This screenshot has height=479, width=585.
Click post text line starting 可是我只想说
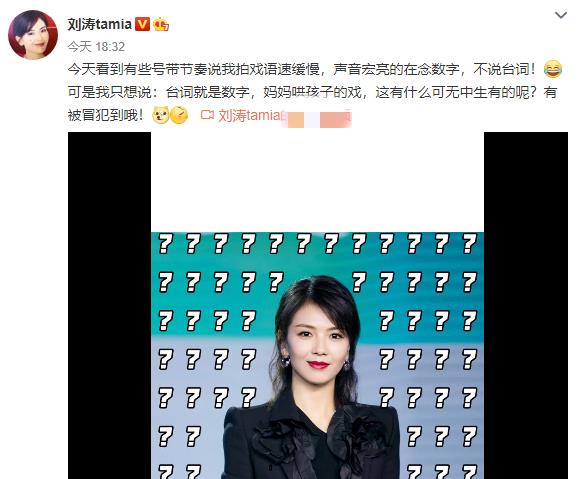[312, 92]
